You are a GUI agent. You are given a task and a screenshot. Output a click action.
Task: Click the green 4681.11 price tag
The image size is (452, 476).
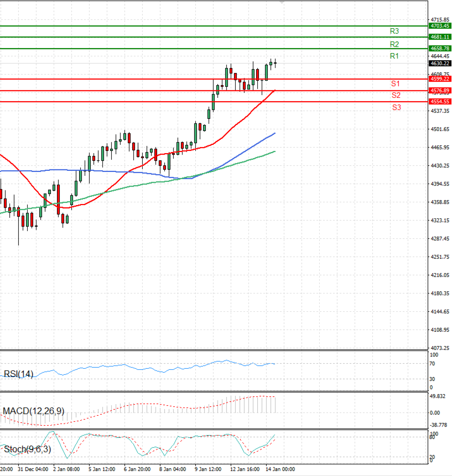tap(440, 37)
